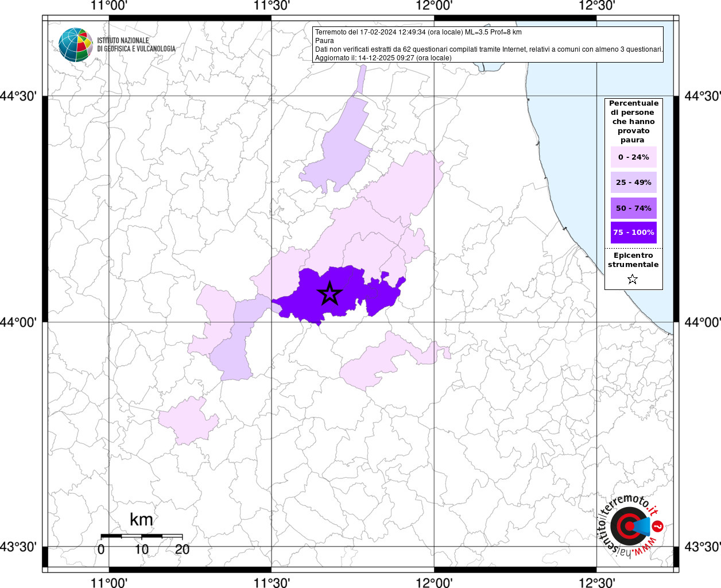Select the 25 - 49% legend swatch
Image resolution: width=721 pixels, height=588 pixels.
(x=634, y=183)
